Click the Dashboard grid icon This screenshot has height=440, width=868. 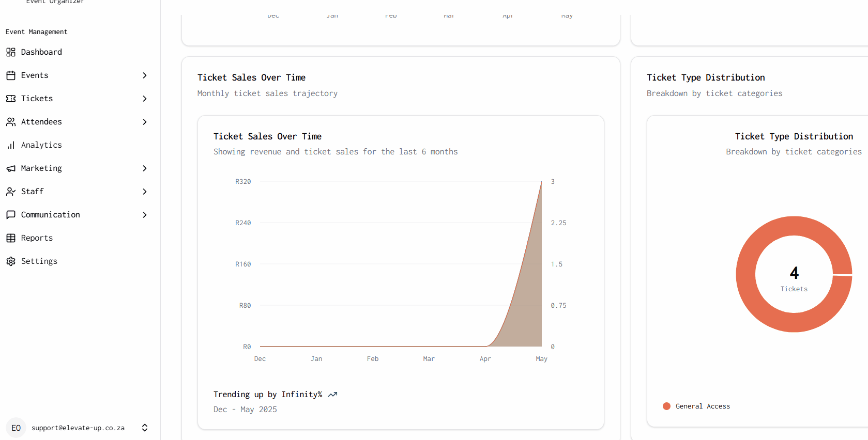(x=11, y=52)
